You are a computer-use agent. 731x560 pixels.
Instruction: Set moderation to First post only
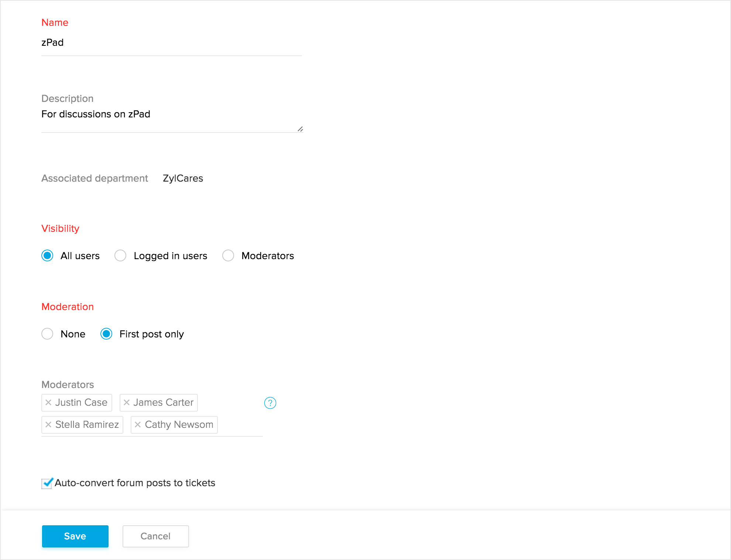click(106, 334)
